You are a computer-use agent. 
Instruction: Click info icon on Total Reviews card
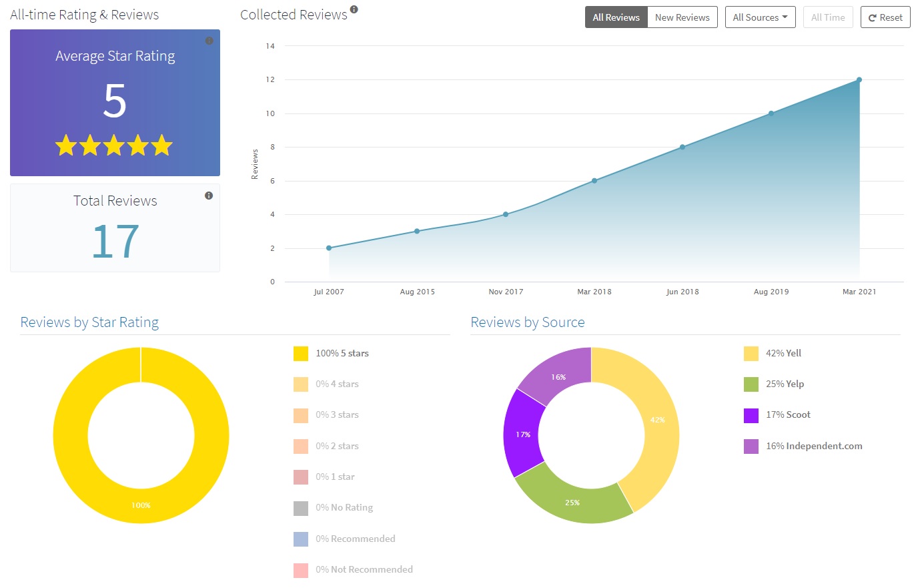tap(209, 196)
